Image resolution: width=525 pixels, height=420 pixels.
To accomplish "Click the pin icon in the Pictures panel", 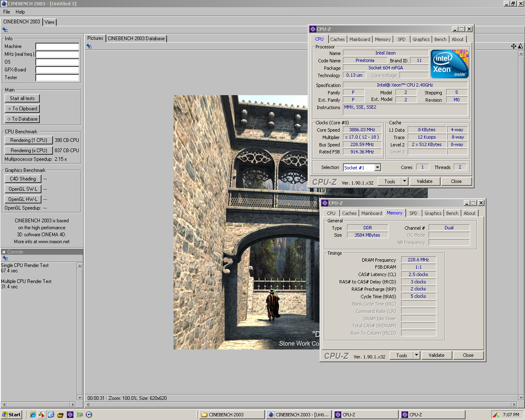I will point(89,46).
